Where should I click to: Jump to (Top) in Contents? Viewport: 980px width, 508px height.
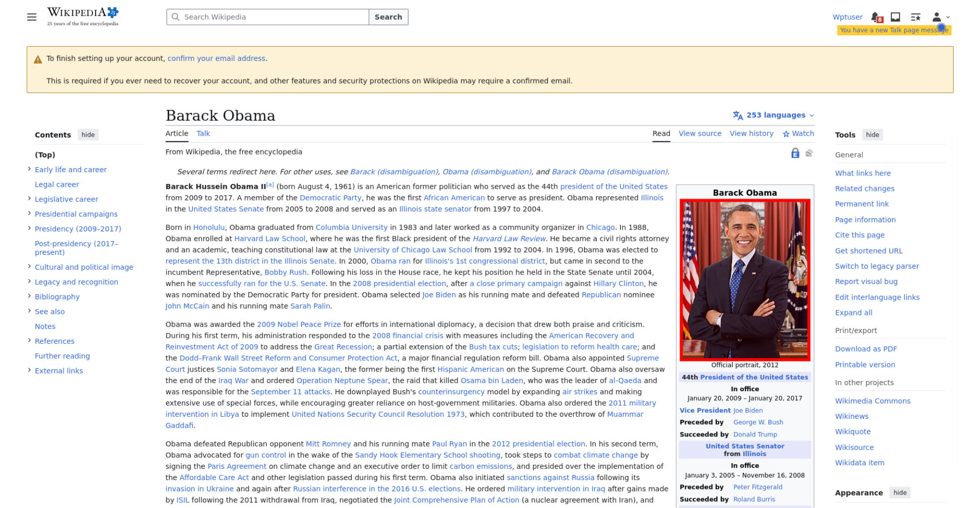[x=45, y=155]
